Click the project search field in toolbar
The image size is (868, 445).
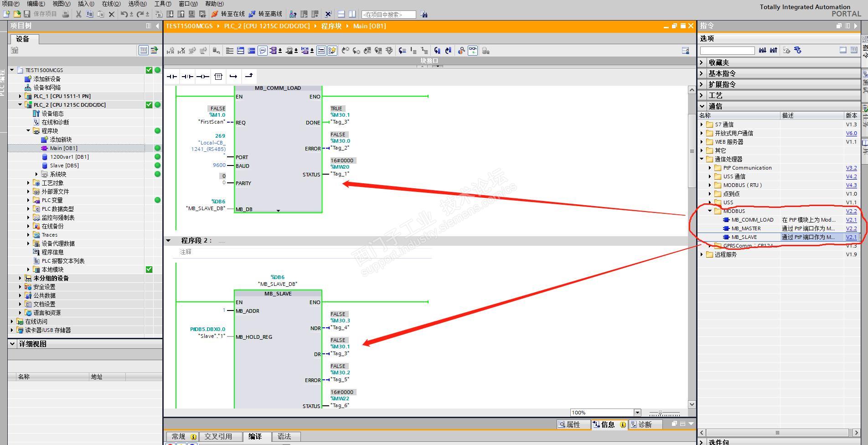click(388, 15)
